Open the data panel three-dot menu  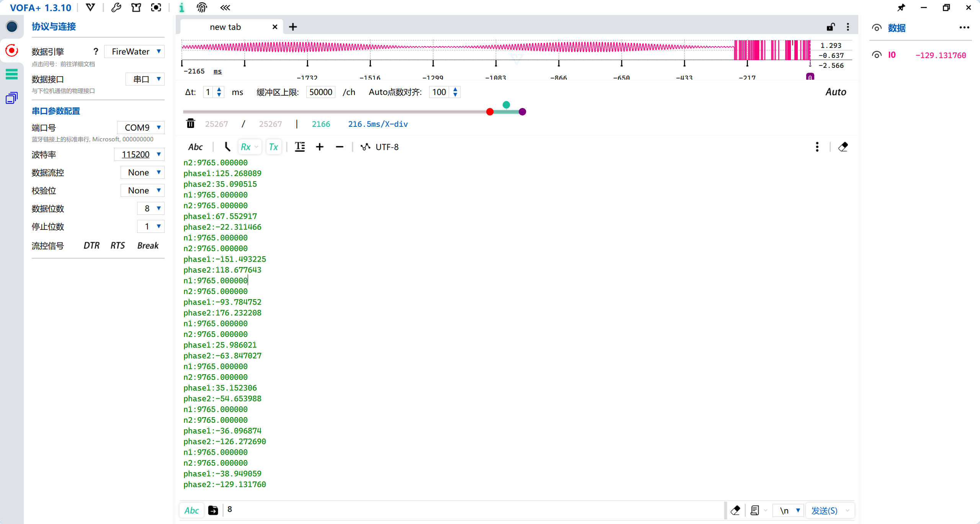point(964,28)
